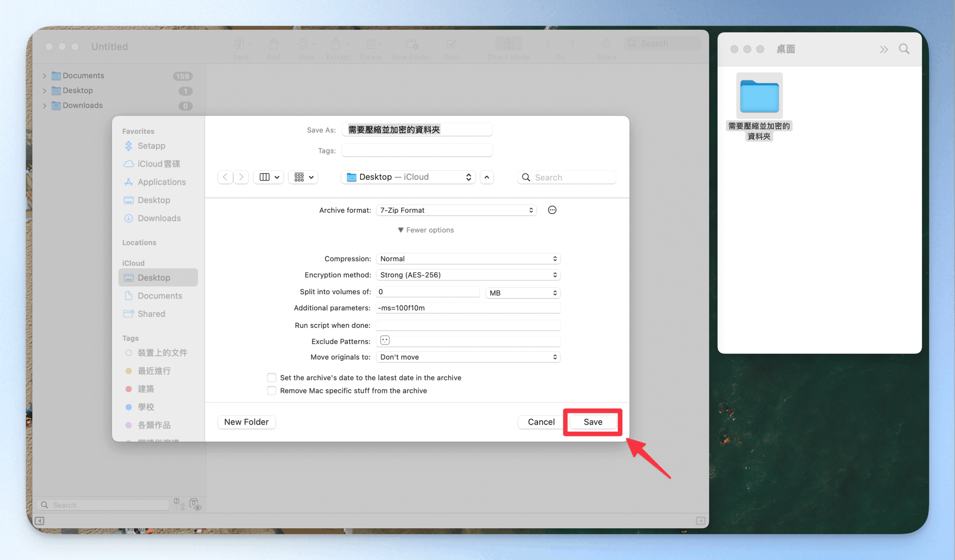Screen dimensions: 955x560
Task: Open the Archive format dropdown
Action: tap(456, 210)
